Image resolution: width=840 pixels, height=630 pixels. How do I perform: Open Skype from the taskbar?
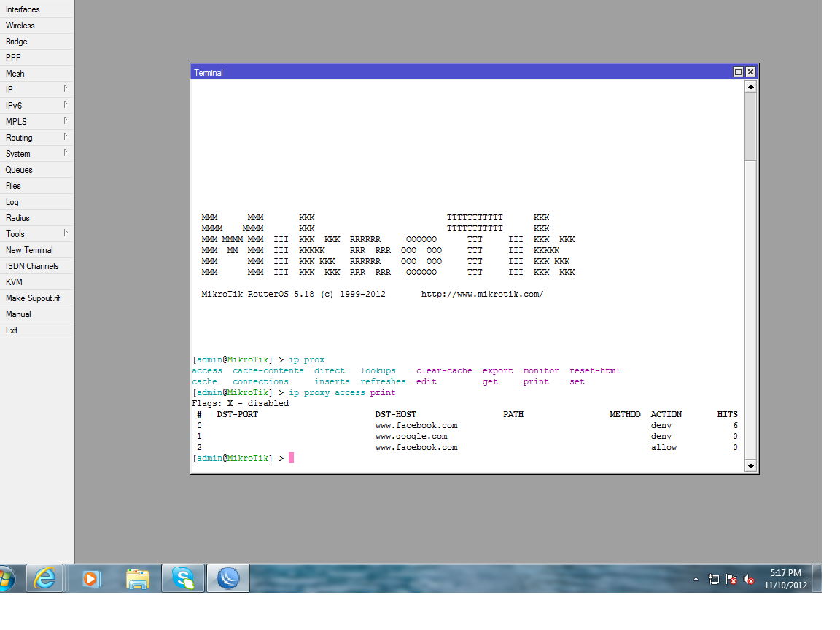pyautogui.click(x=182, y=578)
